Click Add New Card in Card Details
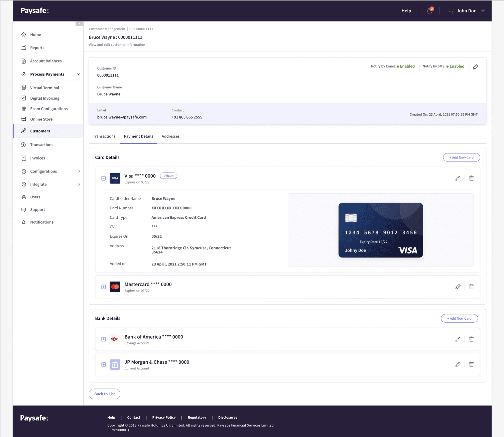504x437 pixels. tap(462, 157)
